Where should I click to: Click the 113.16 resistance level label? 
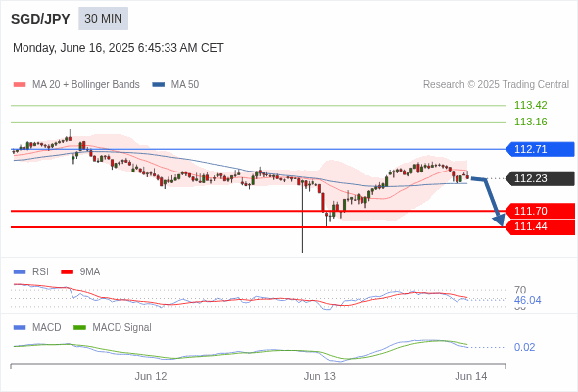click(x=530, y=122)
